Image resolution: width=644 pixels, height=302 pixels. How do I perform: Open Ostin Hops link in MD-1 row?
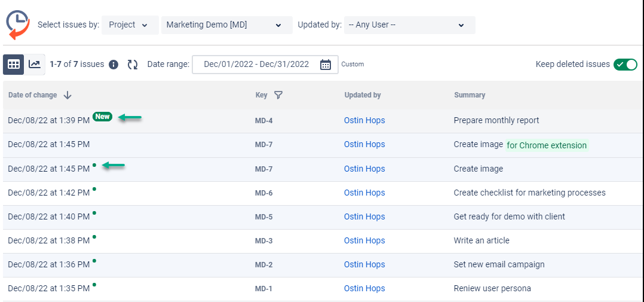(364, 288)
